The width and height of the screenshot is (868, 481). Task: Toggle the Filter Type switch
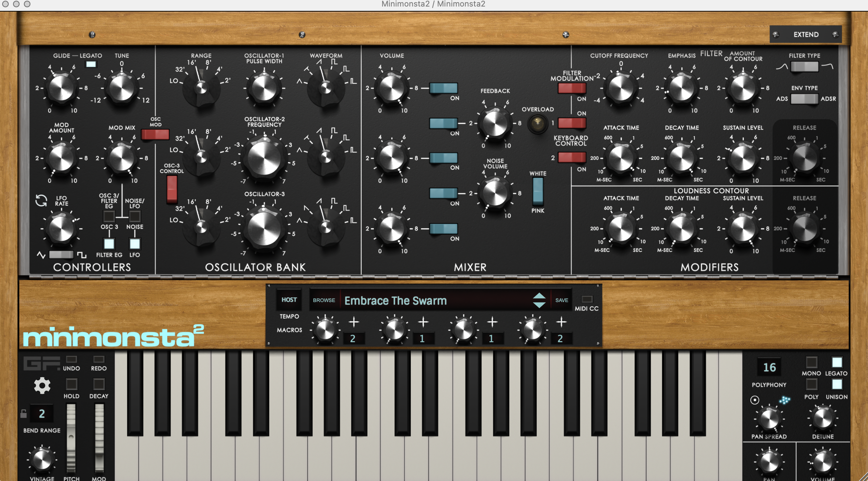coord(804,67)
